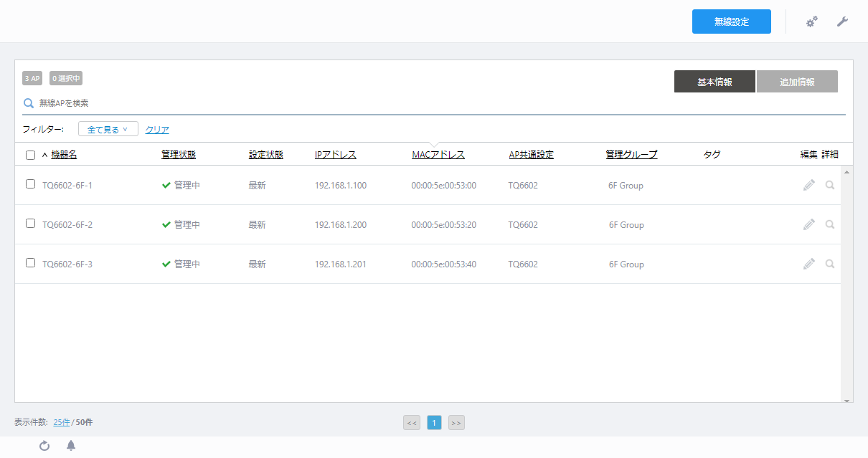Image resolution: width=868 pixels, height=458 pixels.
Task: Click the scrollbar up arrow in table
Action: [847, 172]
